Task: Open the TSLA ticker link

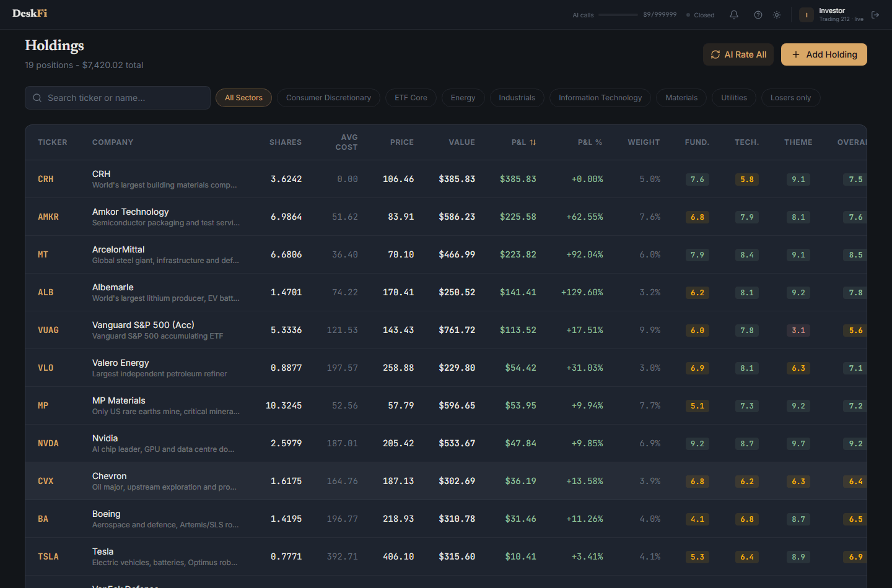Action: (48, 557)
